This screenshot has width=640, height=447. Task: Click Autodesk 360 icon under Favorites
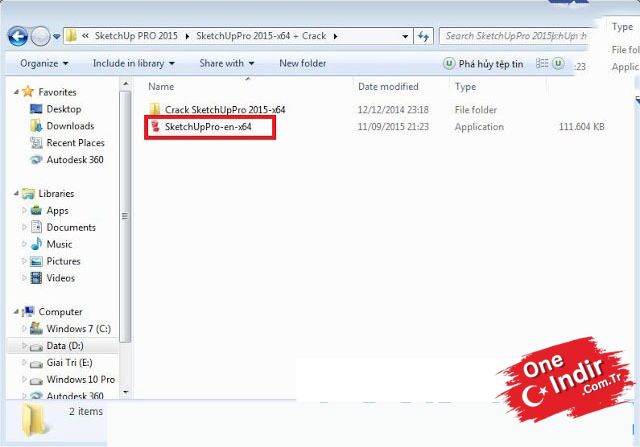click(x=36, y=160)
